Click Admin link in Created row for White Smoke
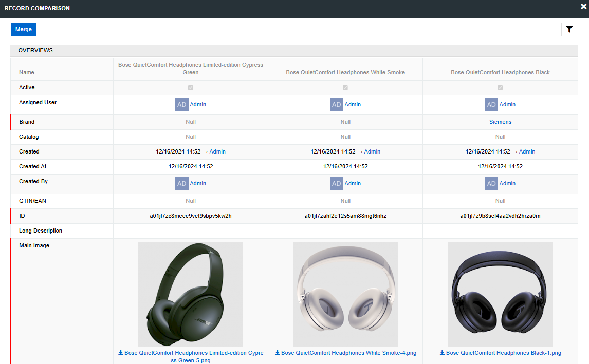Viewport: 589px width, 364px height. (372, 151)
